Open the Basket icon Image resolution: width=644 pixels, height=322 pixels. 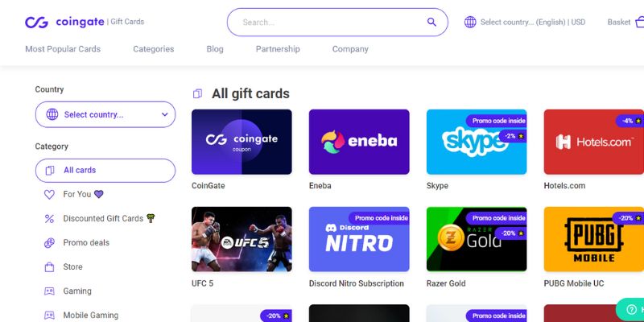(639, 22)
